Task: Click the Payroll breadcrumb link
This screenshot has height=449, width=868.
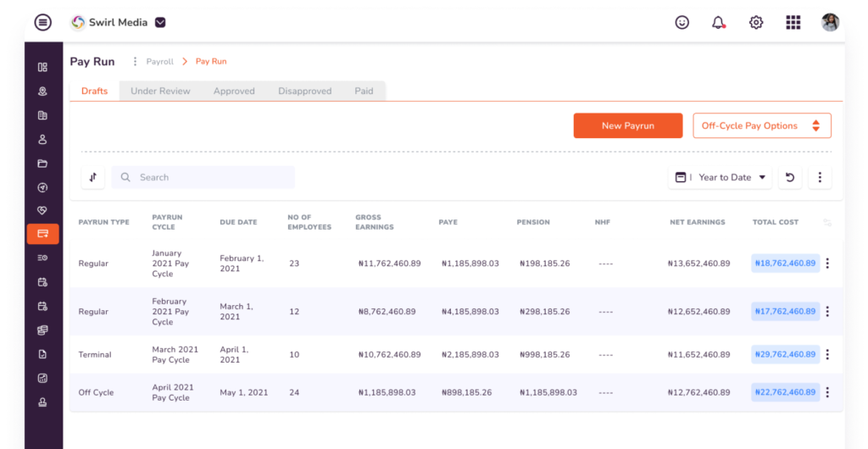Action: pos(159,62)
